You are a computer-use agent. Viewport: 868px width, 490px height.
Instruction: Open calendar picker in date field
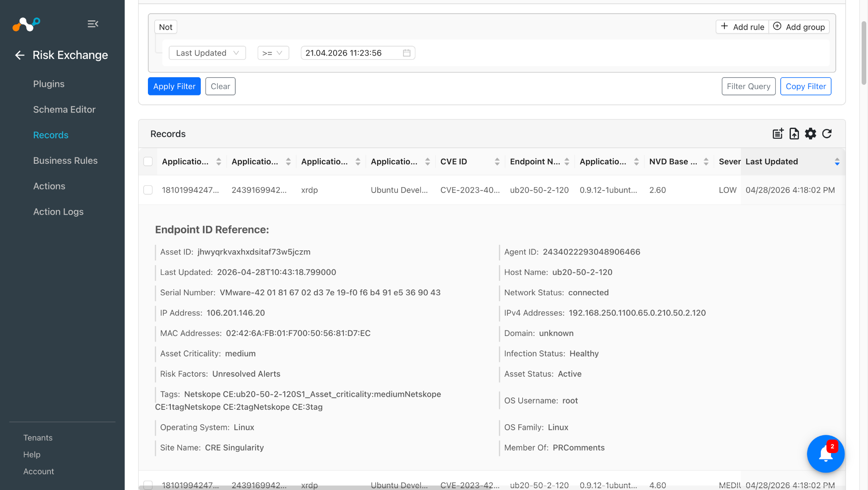[x=406, y=53]
